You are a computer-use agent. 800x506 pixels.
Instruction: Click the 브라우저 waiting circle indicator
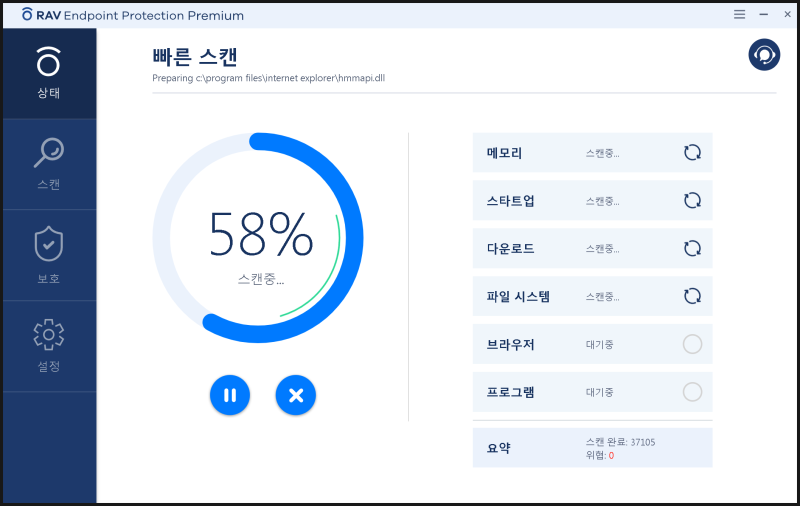(x=692, y=344)
